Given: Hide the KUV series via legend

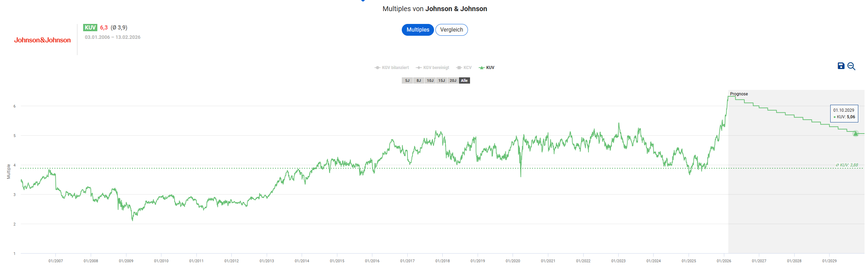Looking at the screenshot, I should (487, 68).
